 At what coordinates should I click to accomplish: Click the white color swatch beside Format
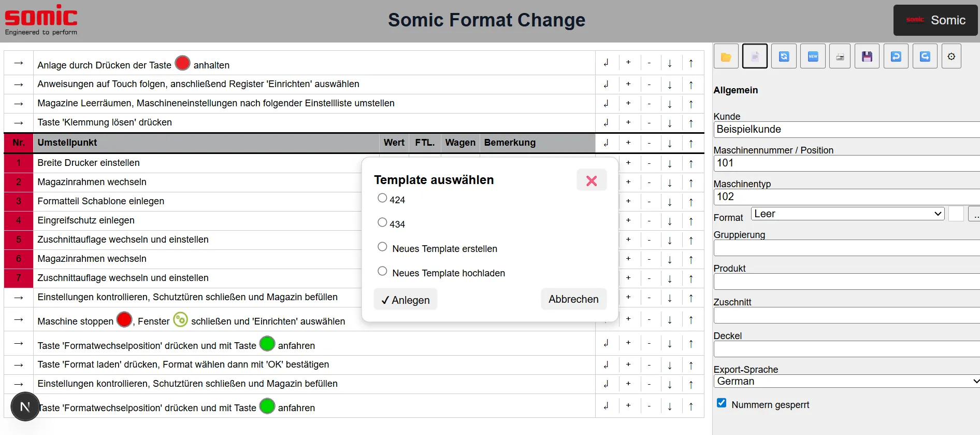click(x=956, y=214)
